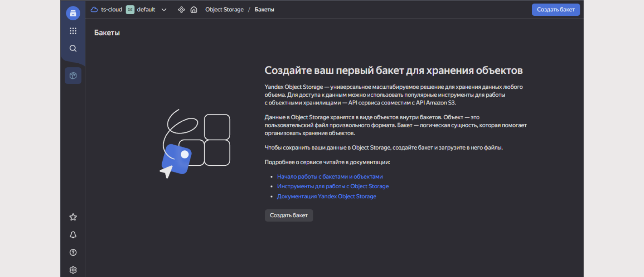Image resolution: width=644 pixels, height=277 pixels.
Task: Click the bucket illustration image
Action: [x=195, y=144]
